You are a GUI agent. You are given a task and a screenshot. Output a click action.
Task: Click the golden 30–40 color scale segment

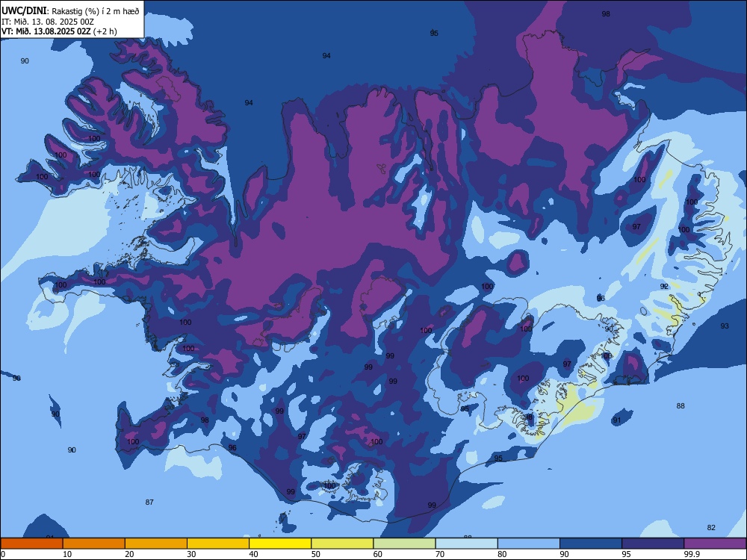click(x=218, y=544)
